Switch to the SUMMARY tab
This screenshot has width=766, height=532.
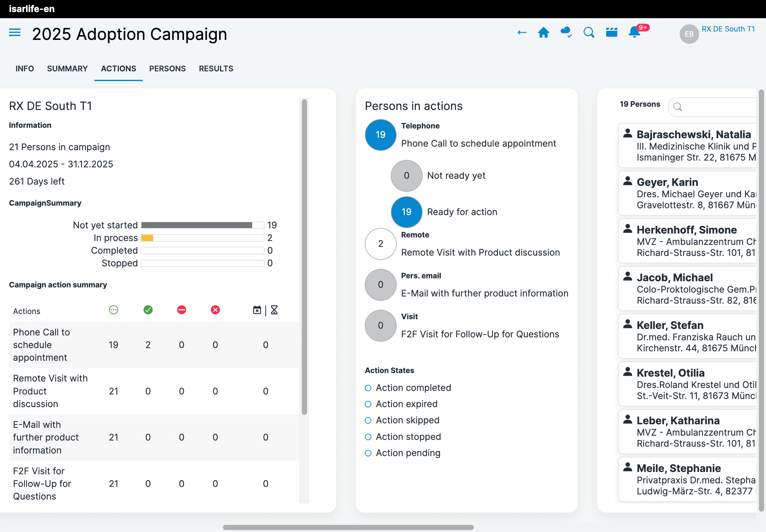coord(67,69)
